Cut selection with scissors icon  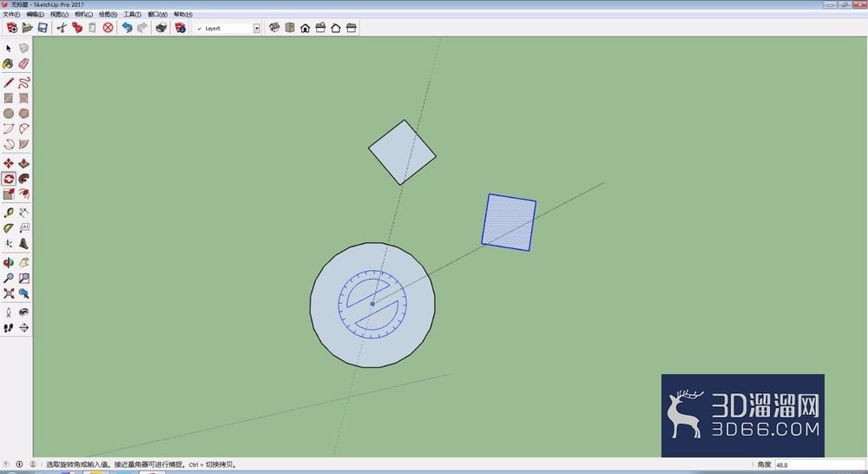62,28
